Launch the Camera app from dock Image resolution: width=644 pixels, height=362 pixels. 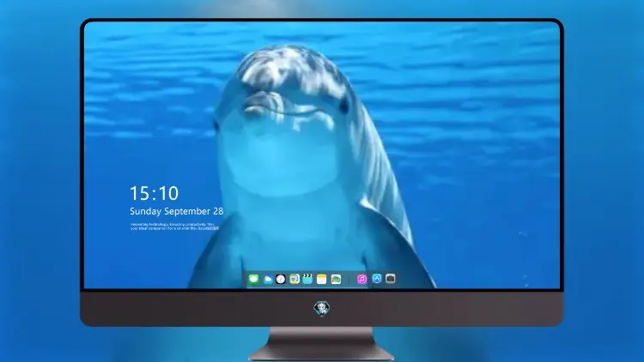391,279
